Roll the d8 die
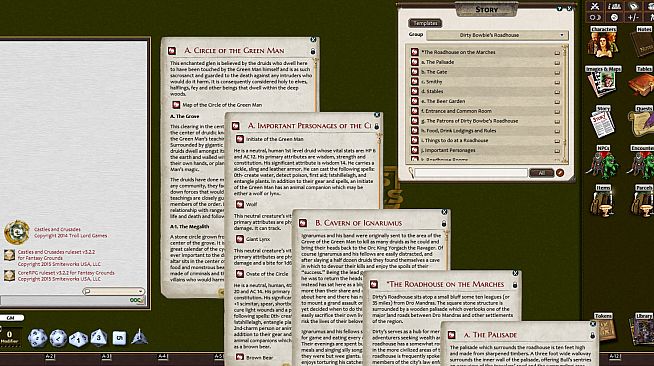Viewport: 654px width, 366px height. pos(99,337)
